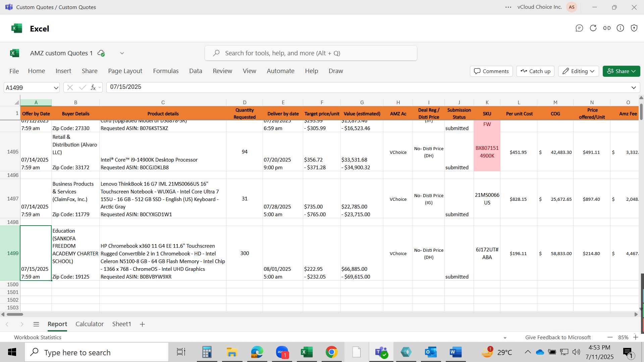Open the tab info icon

tap(621, 28)
